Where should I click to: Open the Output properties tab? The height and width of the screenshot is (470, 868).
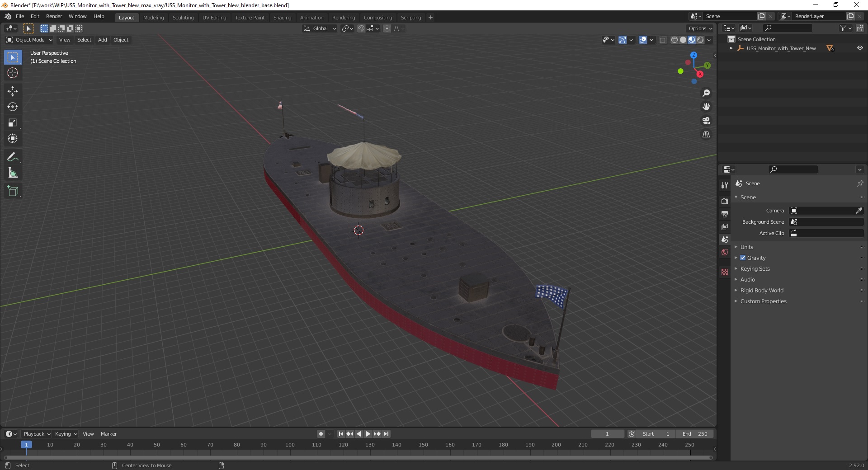click(725, 214)
